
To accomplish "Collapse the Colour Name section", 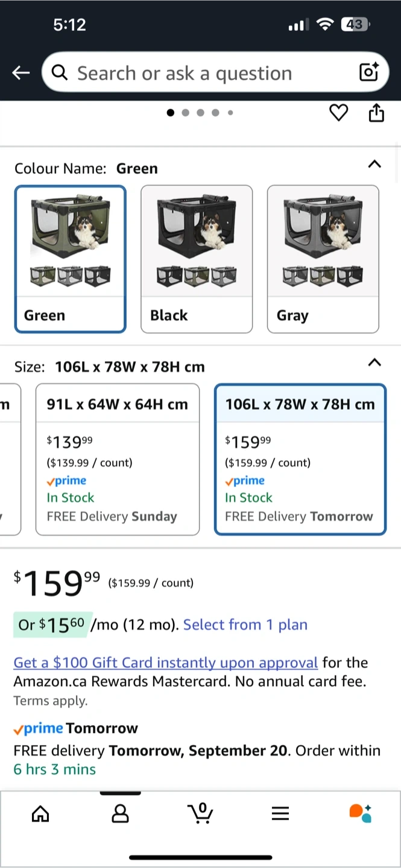I will [x=374, y=164].
